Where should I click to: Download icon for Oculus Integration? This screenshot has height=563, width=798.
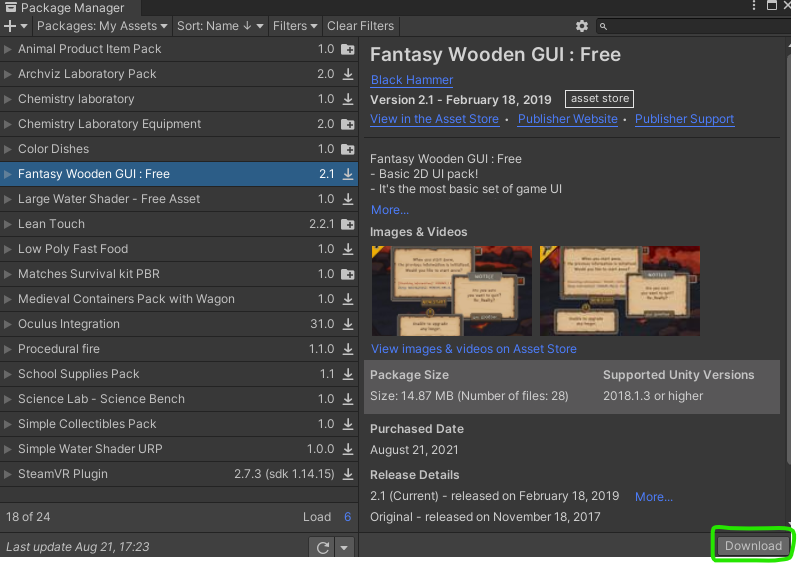click(x=348, y=324)
